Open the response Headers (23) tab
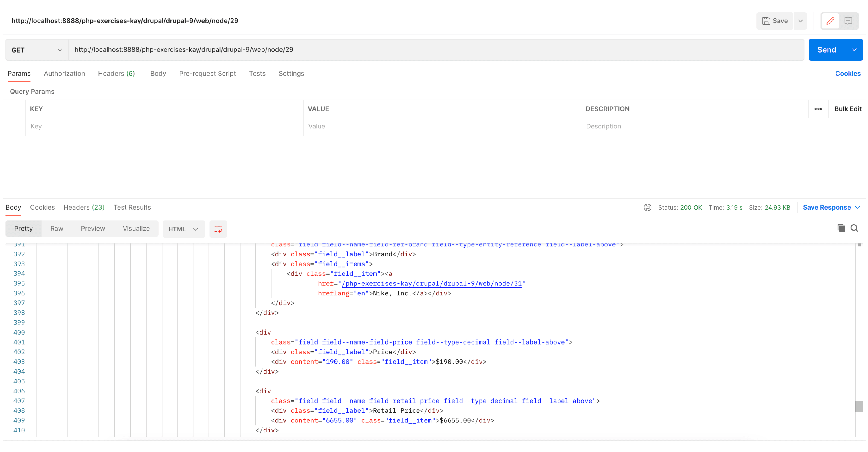868x452 pixels. tap(84, 207)
